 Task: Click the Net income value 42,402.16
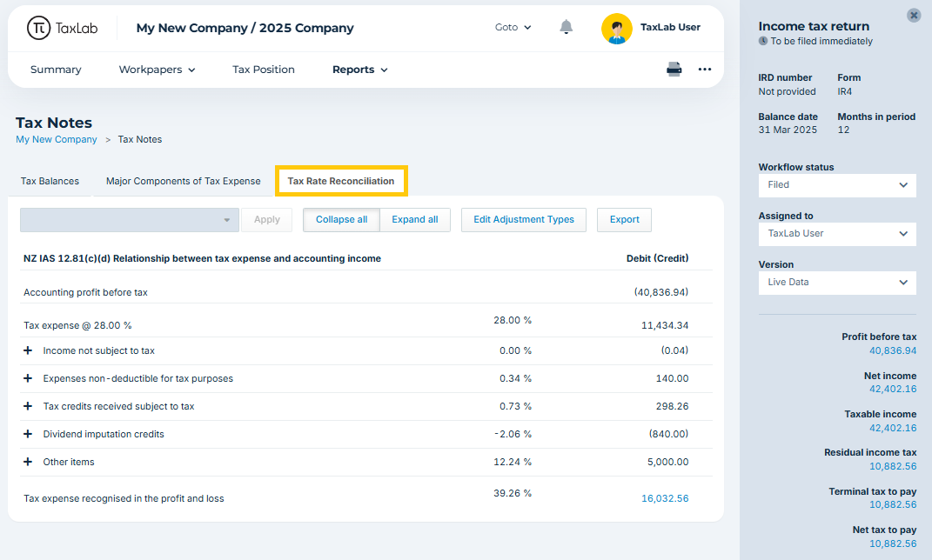(x=893, y=390)
